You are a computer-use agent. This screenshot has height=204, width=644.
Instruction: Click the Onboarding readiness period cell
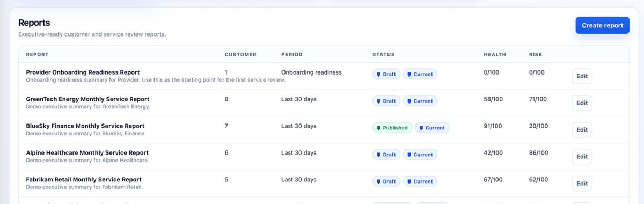311,72
